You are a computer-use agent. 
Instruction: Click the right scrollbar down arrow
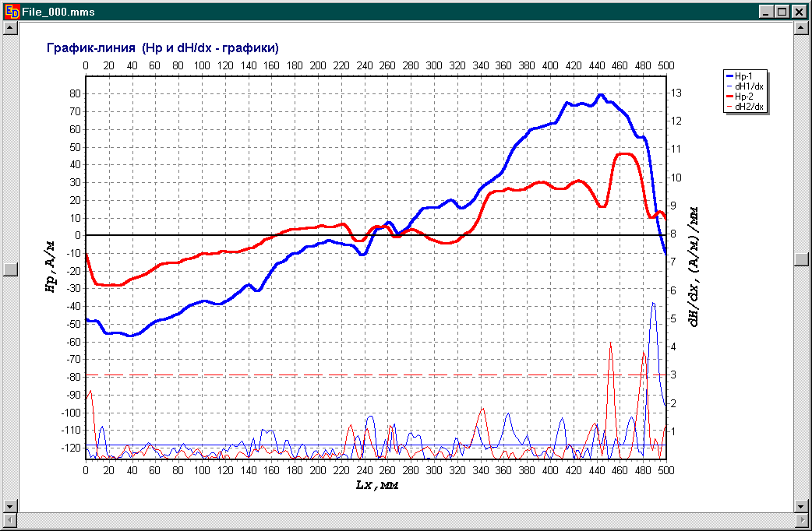tap(801, 506)
